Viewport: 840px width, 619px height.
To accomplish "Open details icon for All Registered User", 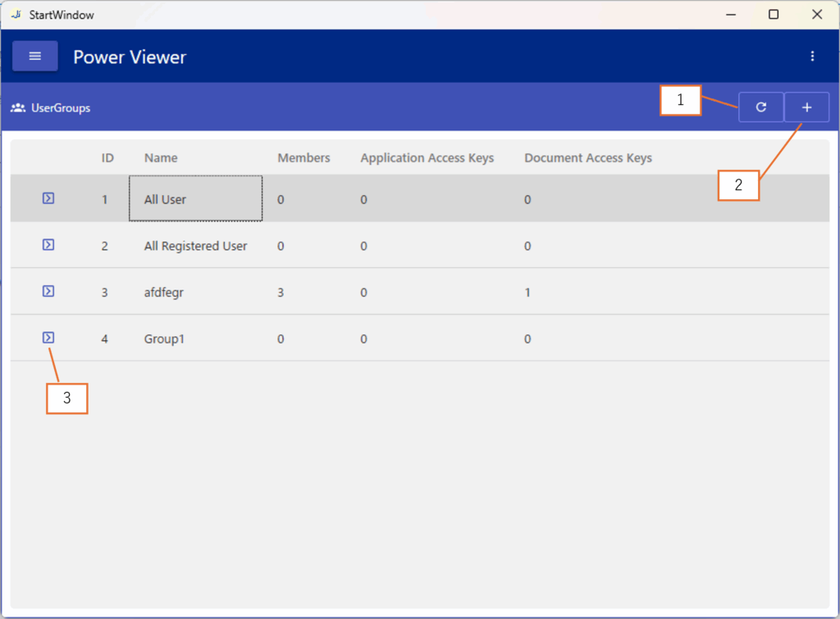I will 48,245.
